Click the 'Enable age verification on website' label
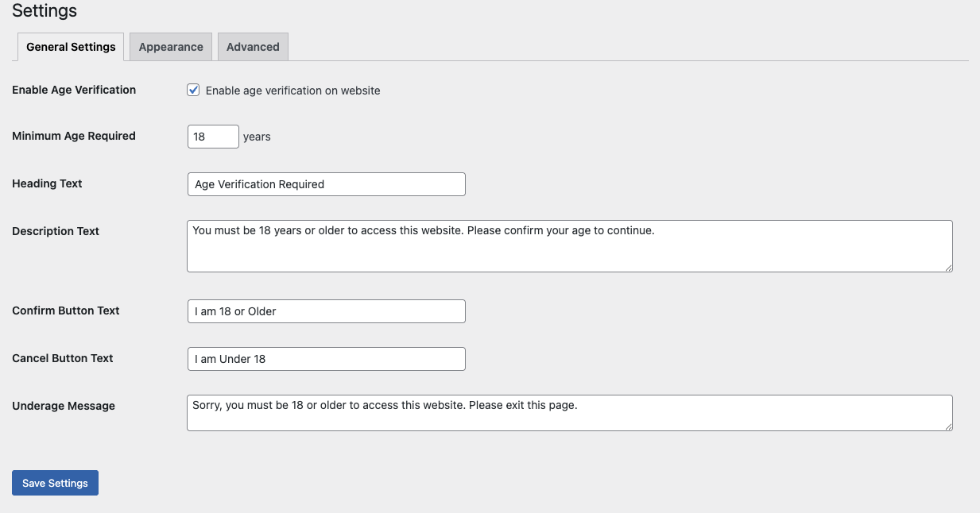The height and width of the screenshot is (513, 980). (x=292, y=91)
